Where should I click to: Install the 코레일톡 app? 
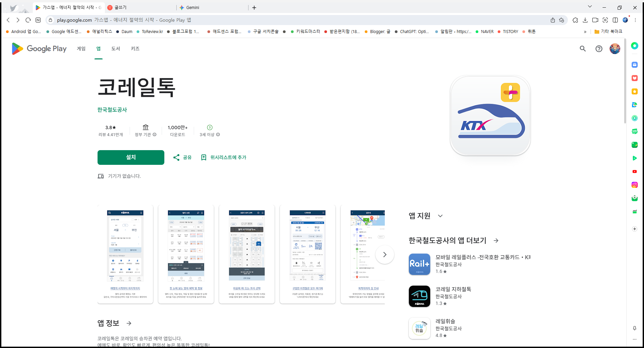click(131, 157)
